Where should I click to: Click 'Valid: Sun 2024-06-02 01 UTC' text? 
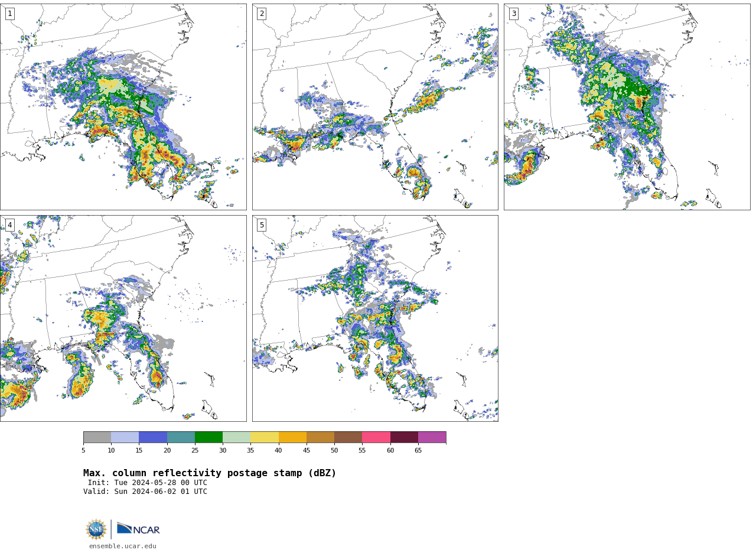[x=145, y=492]
